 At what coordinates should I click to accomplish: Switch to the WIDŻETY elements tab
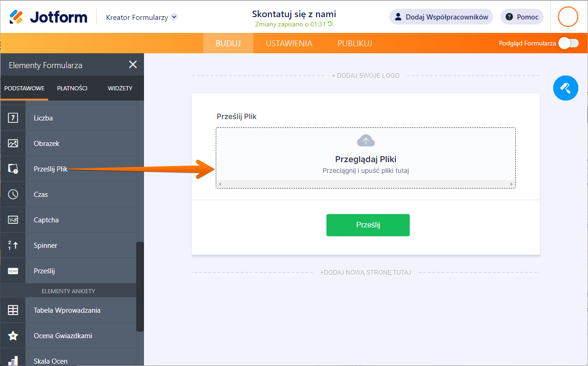120,88
